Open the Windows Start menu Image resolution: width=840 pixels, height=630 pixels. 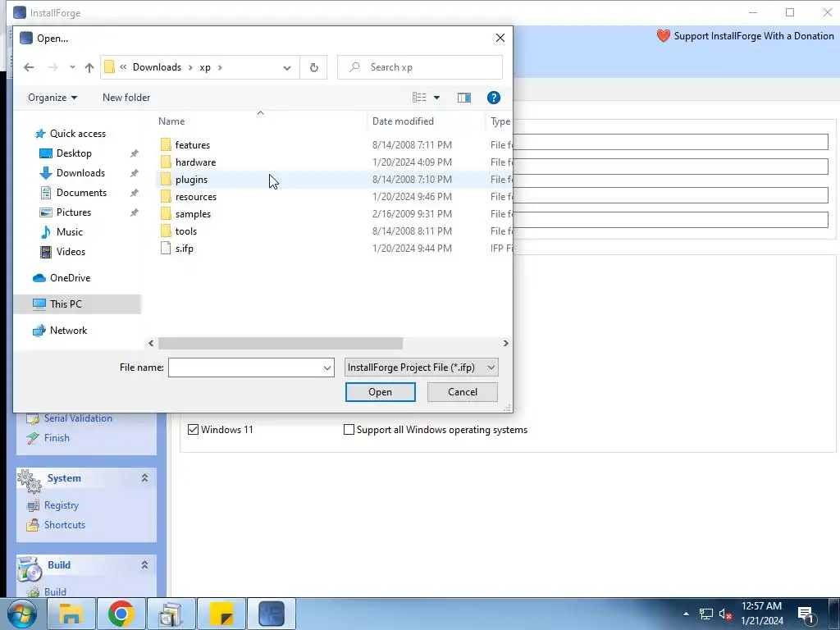(21, 614)
